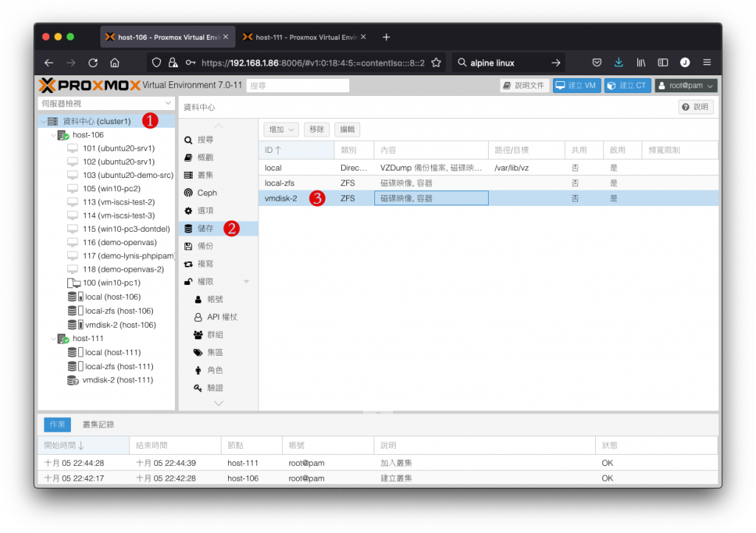Viewport: 756px width, 533px height.
Task: Click the browser back arrow
Action: (x=49, y=63)
